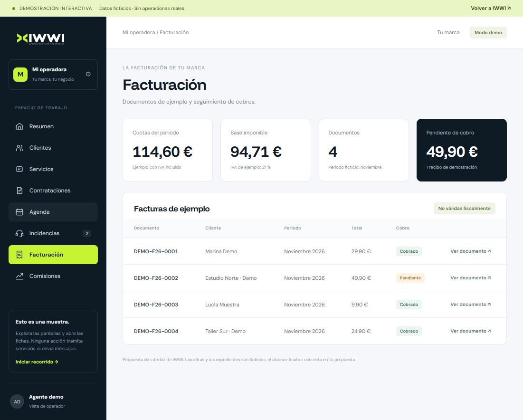Click the Facturación receipt icon

19,255
